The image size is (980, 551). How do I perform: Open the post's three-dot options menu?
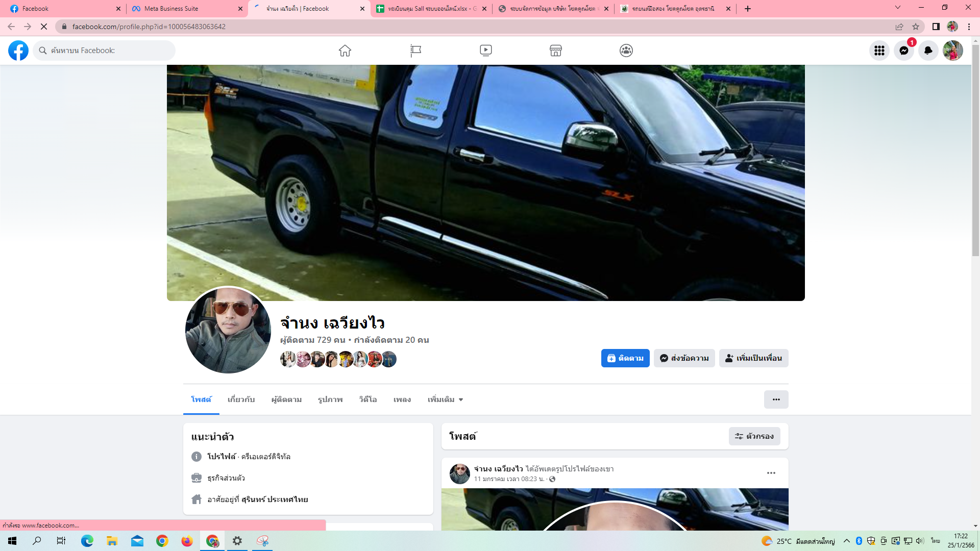(771, 473)
